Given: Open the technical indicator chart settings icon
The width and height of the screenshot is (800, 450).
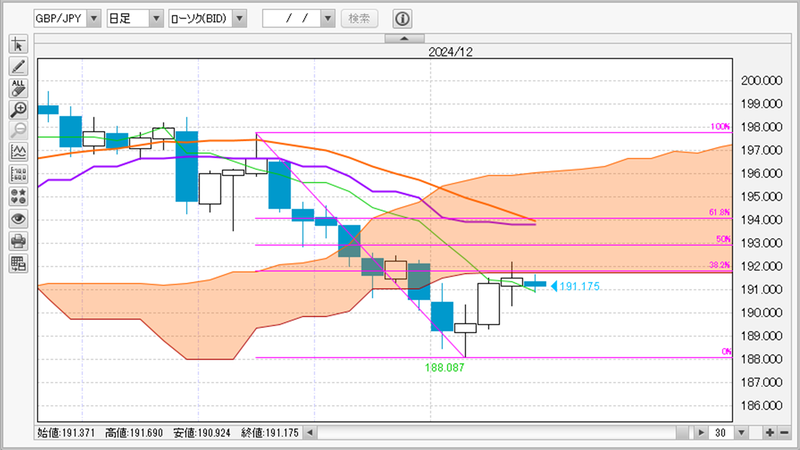Looking at the screenshot, I should tap(18, 153).
